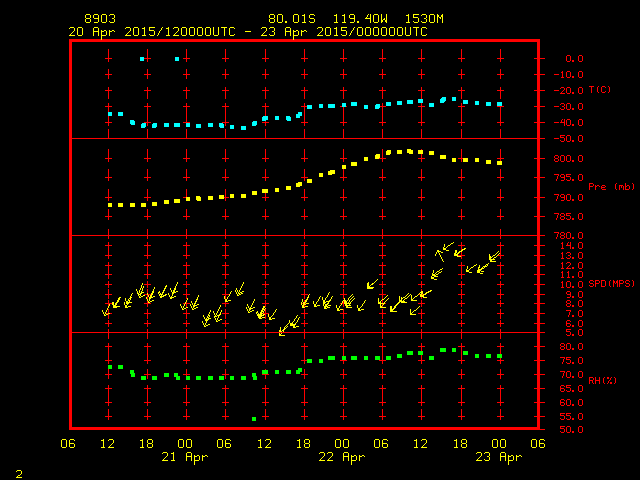Click the lone 2 in bottom-left corner

pyautogui.click(x=19, y=474)
